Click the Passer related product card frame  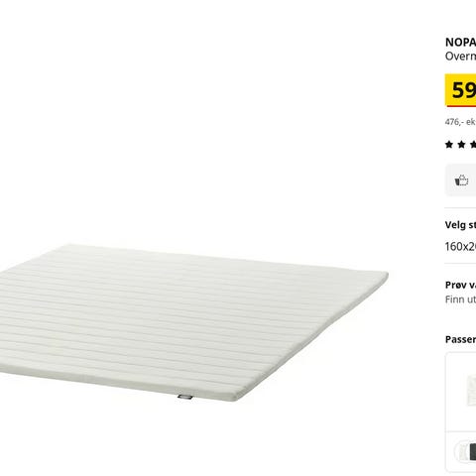tap(460, 413)
